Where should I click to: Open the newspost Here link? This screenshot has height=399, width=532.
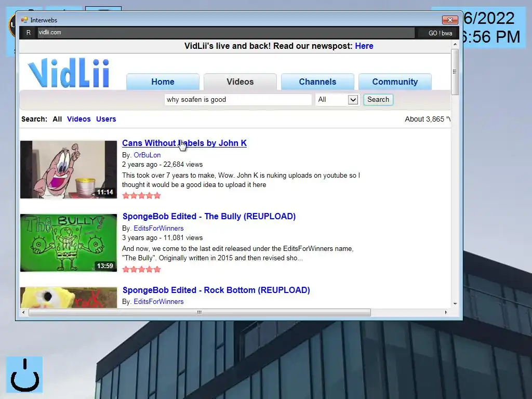pos(364,46)
